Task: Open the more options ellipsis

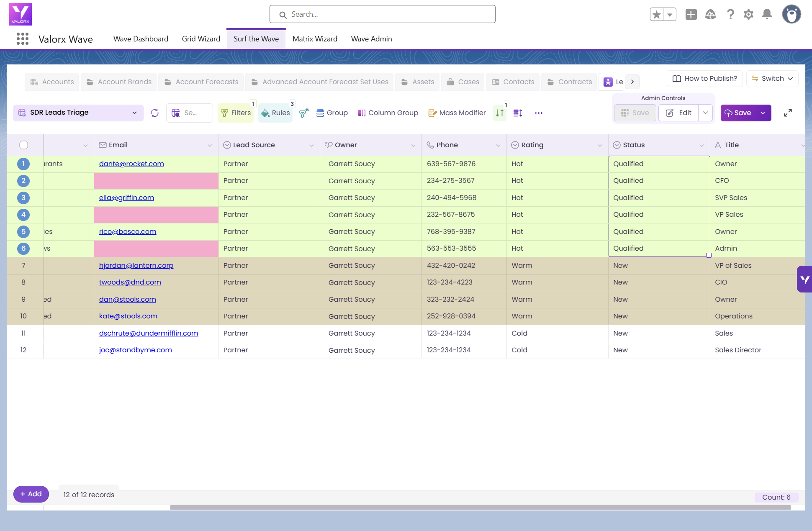Action: point(539,113)
